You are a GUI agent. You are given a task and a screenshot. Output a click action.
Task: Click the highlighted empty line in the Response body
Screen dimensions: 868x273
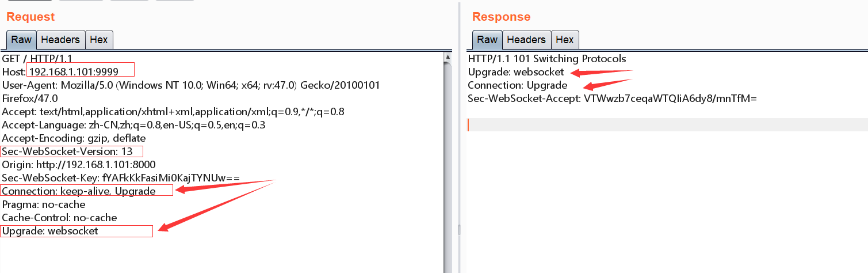[667, 125]
